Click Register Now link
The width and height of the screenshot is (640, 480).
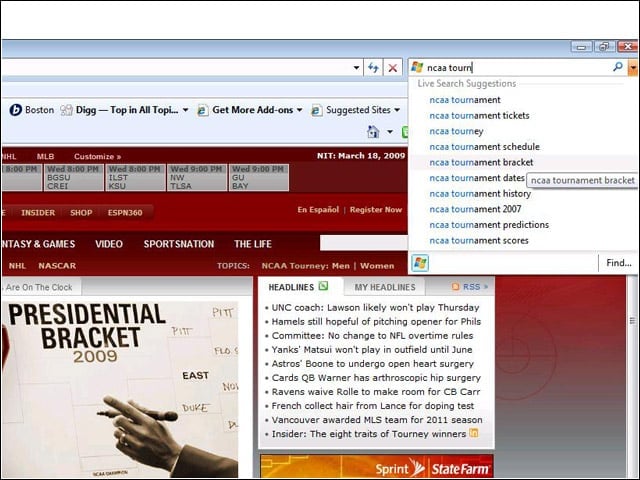click(376, 210)
